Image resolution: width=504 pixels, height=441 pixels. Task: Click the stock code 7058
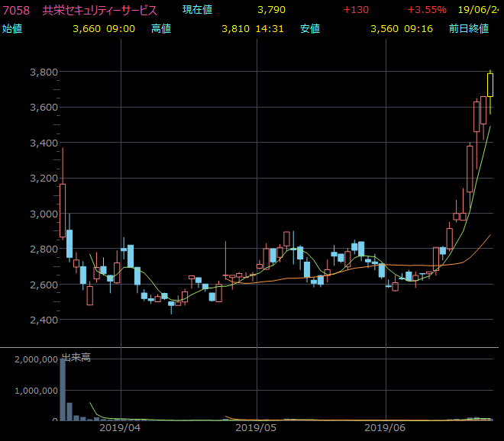(x=16, y=10)
